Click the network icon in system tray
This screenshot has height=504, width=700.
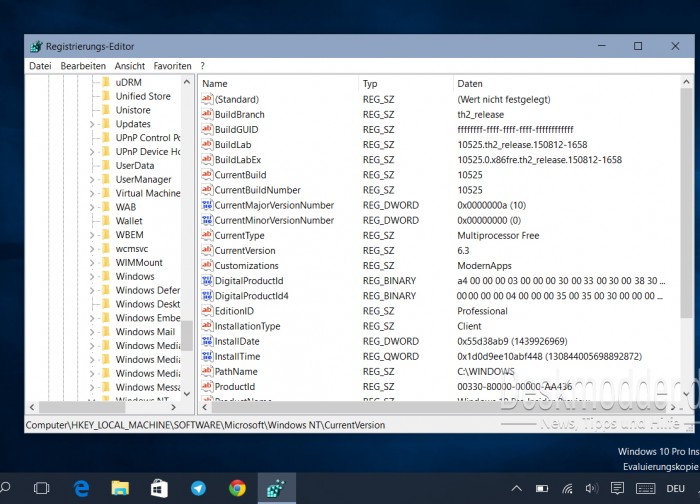point(567,488)
